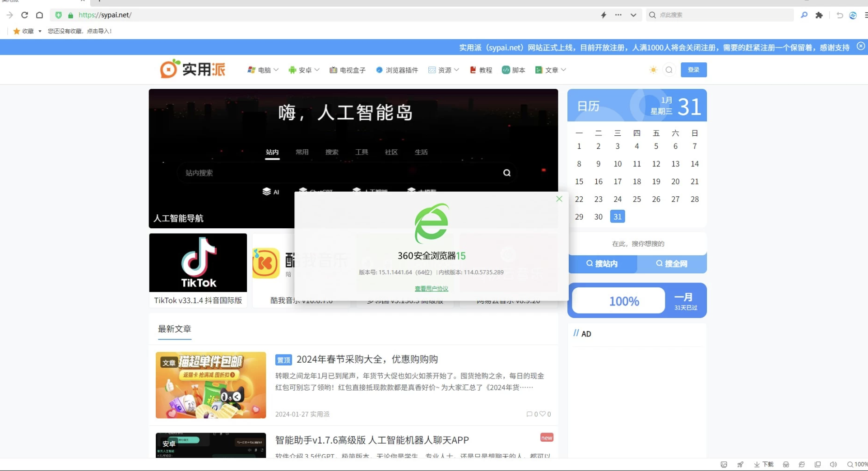Click the undo closed tab icon

click(x=840, y=15)
